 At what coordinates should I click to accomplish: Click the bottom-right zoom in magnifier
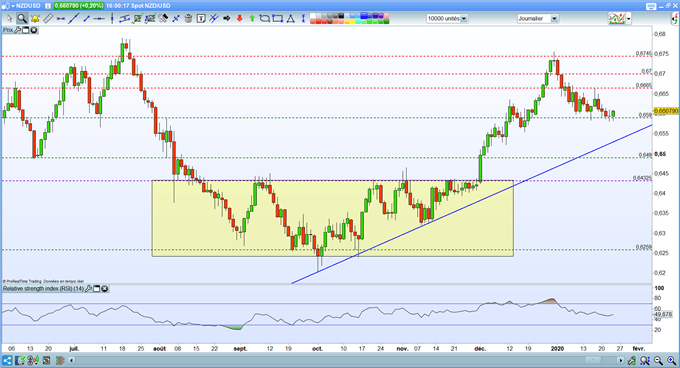point(672,360)
